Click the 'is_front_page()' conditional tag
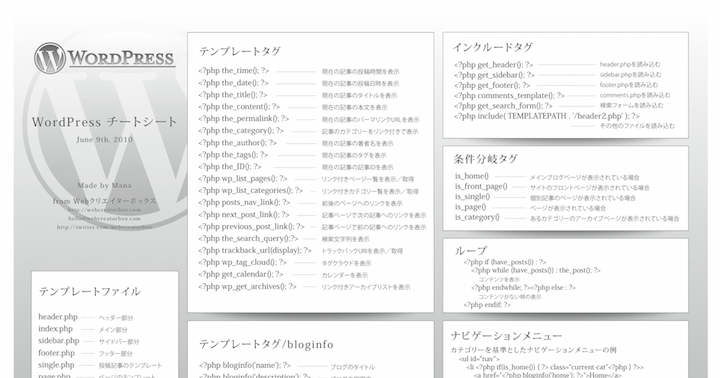 point(481,186)
